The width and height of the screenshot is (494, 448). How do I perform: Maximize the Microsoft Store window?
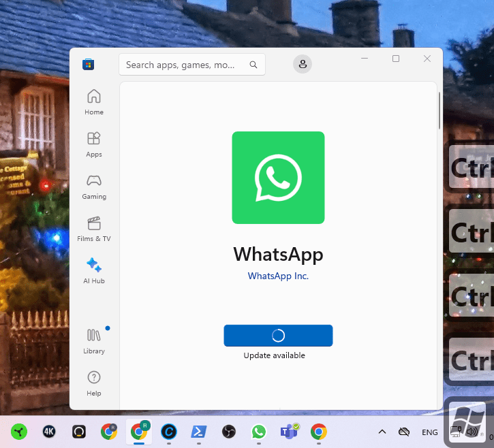coord(396,59)
